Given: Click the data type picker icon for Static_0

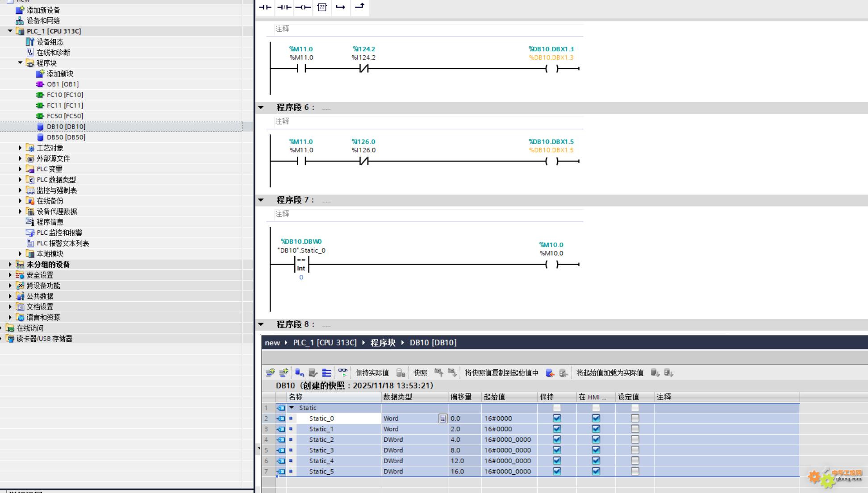Looking at the screenshot, I should (x=442, y=418).
